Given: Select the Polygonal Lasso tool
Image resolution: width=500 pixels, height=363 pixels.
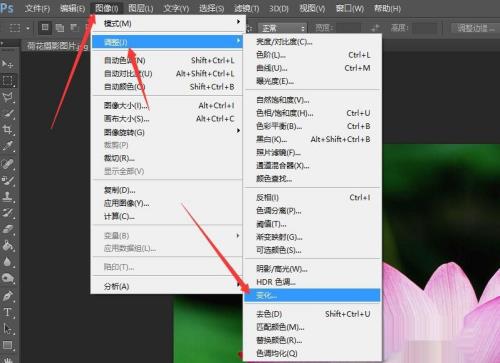Looking at the screenshot, I should point(7,97).
